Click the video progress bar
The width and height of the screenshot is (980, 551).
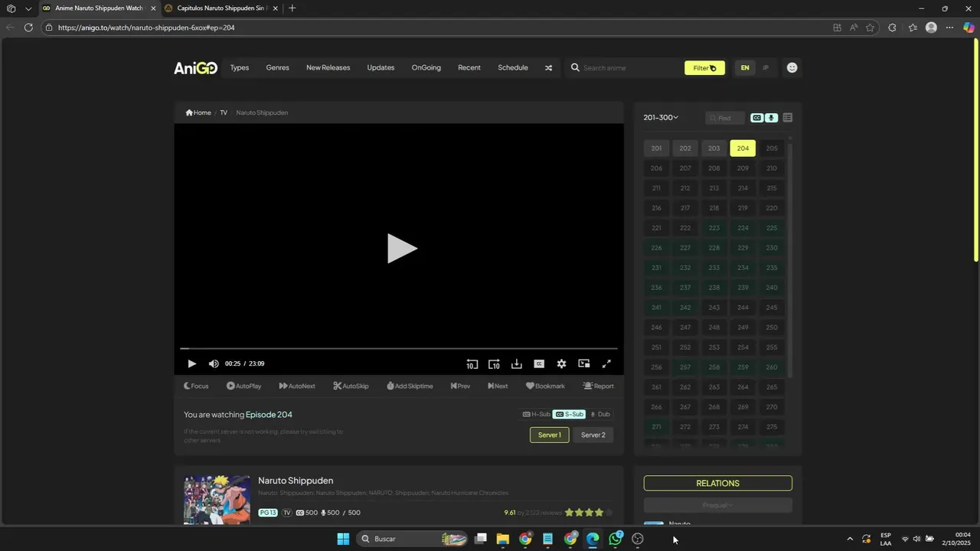(x=399, y=348)
